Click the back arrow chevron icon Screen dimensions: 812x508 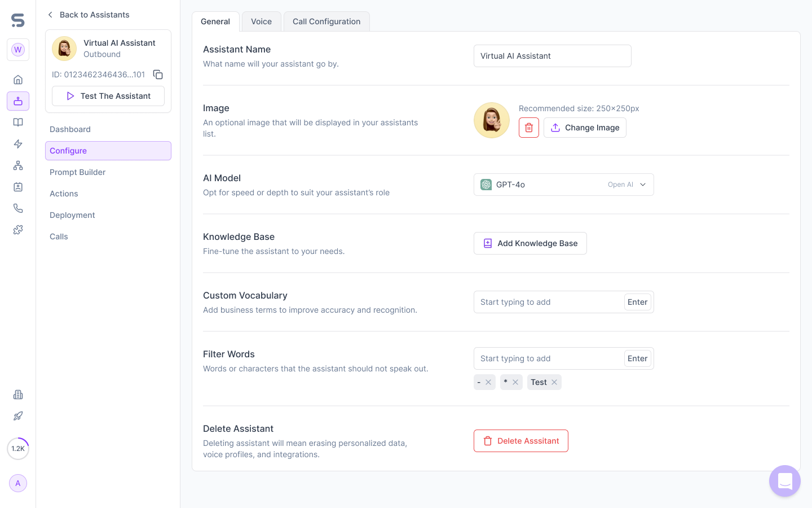[x=50, y=15]
